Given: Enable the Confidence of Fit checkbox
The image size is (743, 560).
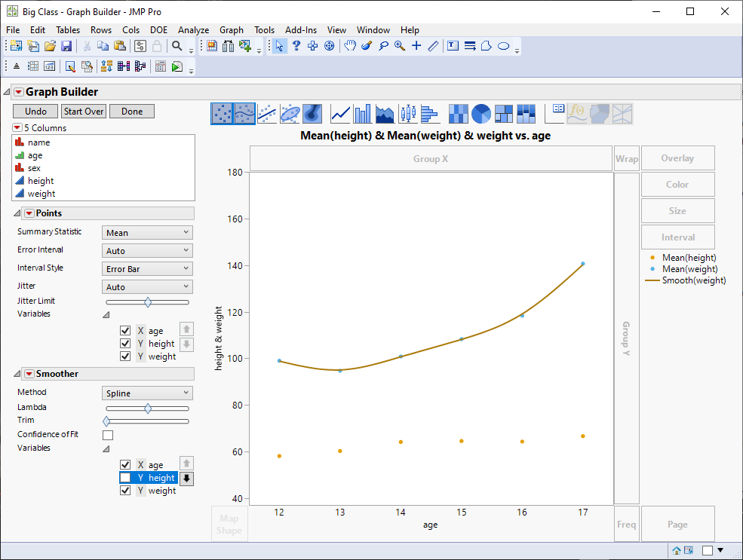Looking at the screenshot, I should (x=107, y=435).
